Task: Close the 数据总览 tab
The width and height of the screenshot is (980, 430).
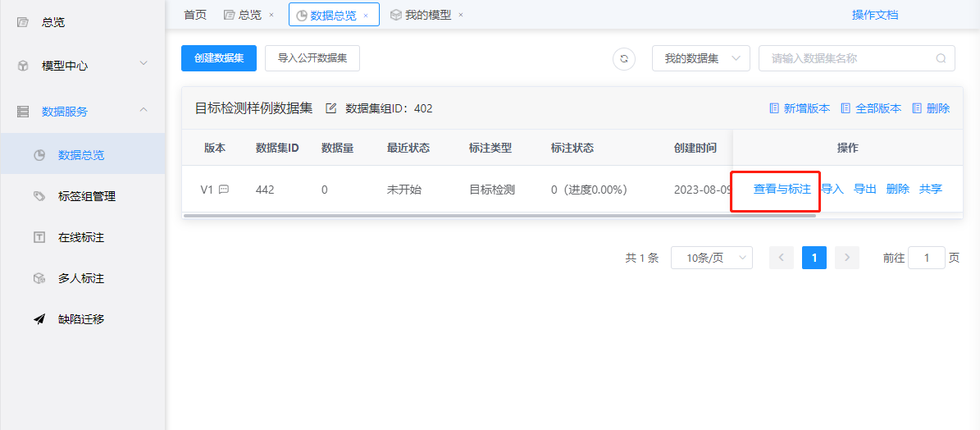Action: pyautogui.click(x=366, y=15)
